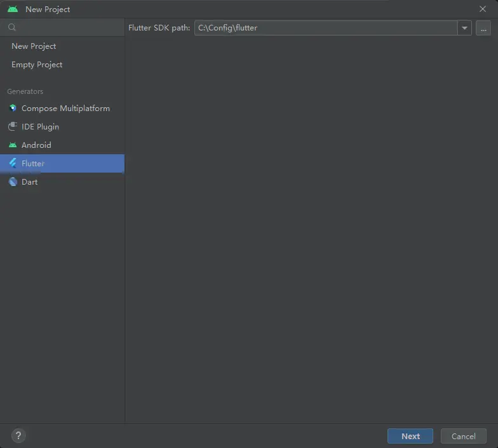
Task: Click the Android Studio title bar icon
Action: click(x=13, y=9)
